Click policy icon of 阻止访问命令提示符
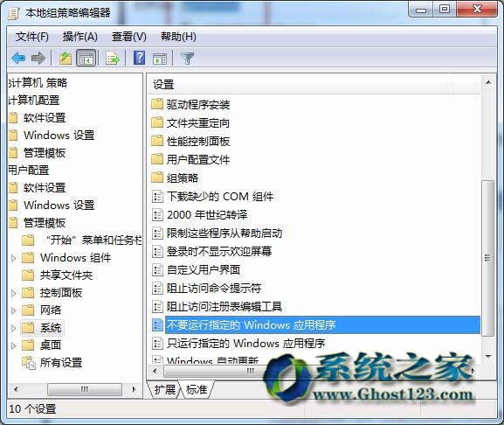 (x=157, y=288)
